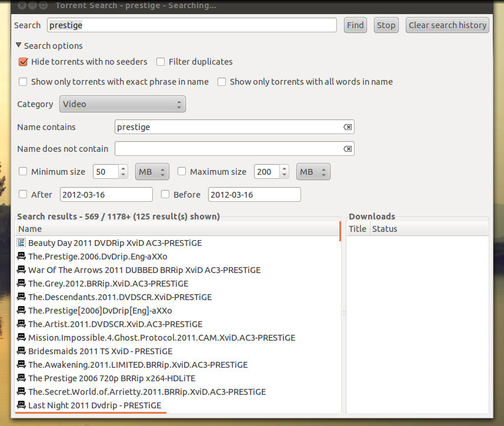Click pirate icon beside The.Secret.World.of.Arrietty
The width and height of the screenshot is (504, 426).
pyautogui.click(x=21, y=391)
